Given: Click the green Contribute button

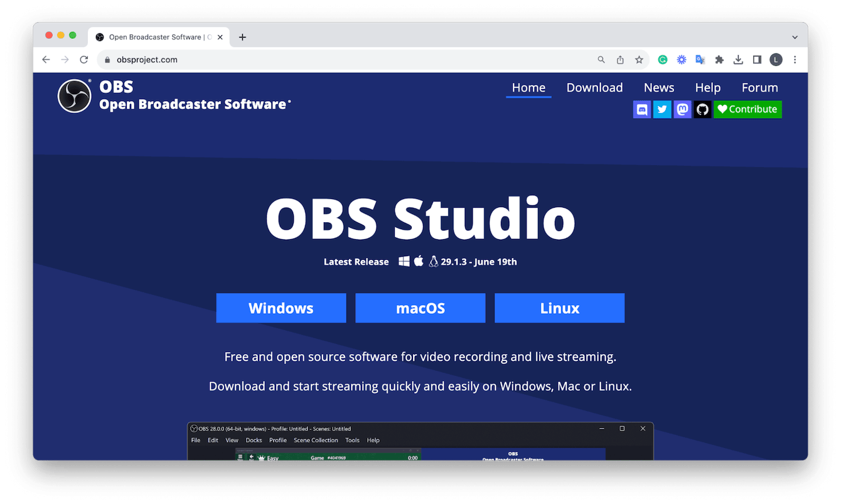Looking at the screenshot, I should (x=747, y=109).
